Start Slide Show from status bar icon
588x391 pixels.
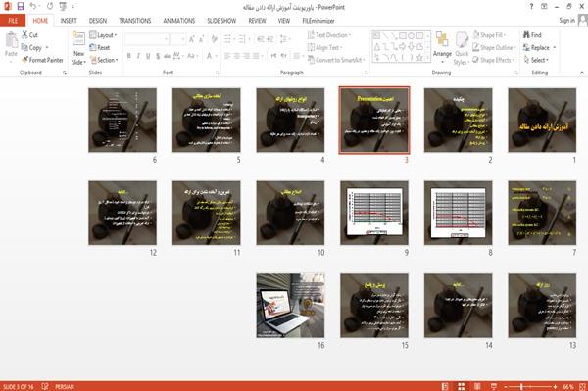click(494, 386)
